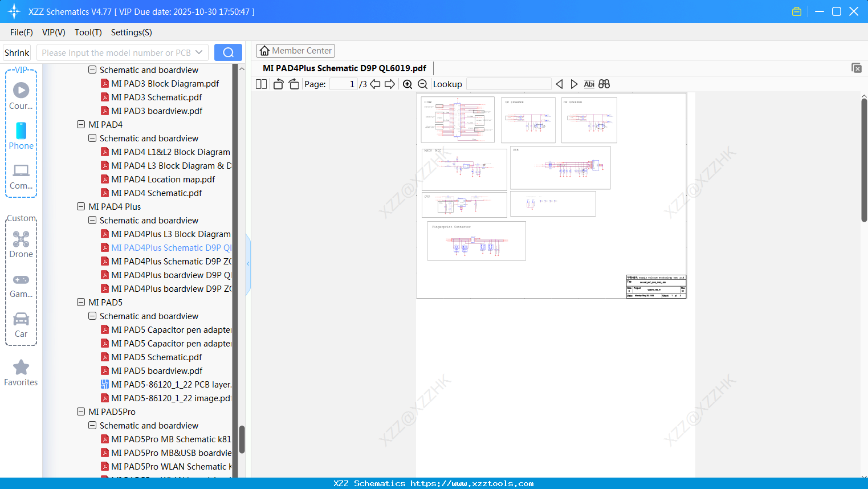The height and width of the screenshot is (489, 868).
Task: Open MI PAD5 boardview.pdf
Action: (157, 371)
